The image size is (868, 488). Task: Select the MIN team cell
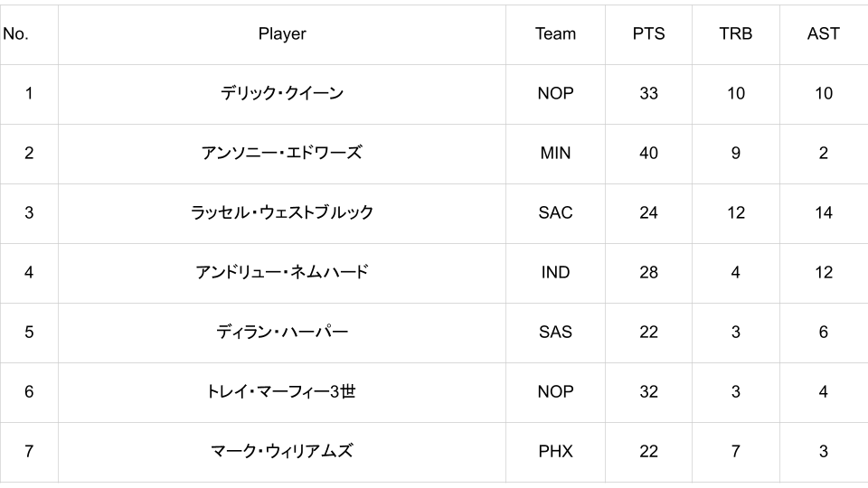(x=555, y=154)
